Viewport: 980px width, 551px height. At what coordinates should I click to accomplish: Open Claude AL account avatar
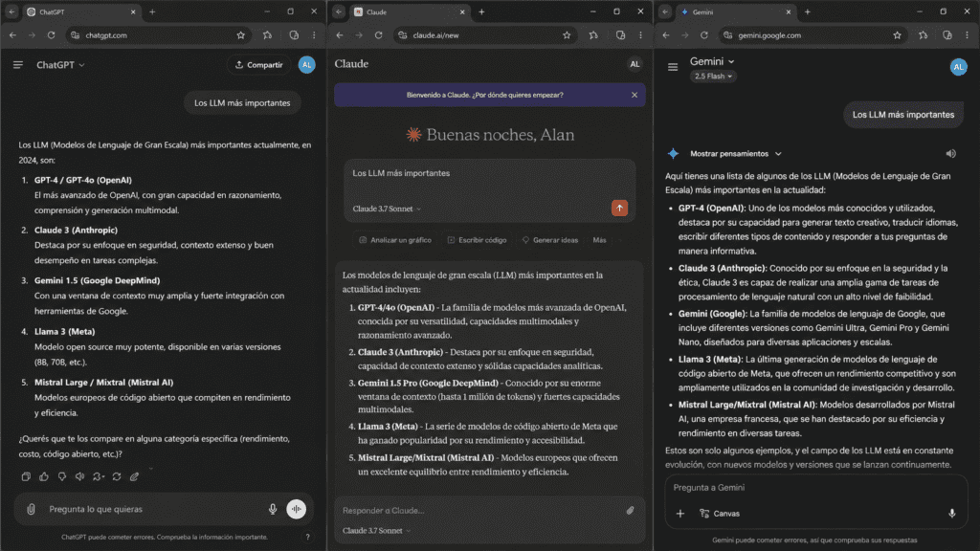pos(635,64)
